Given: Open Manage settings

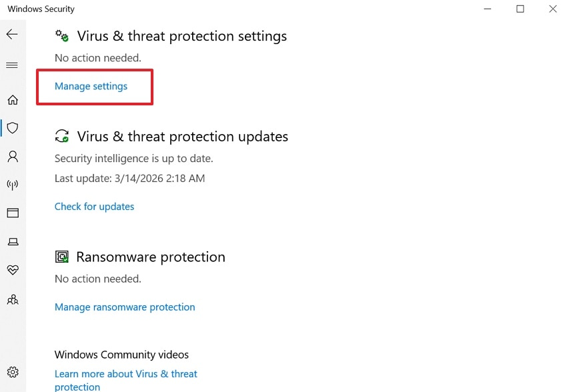Looking at the screenshot, I should click(91, 86).
